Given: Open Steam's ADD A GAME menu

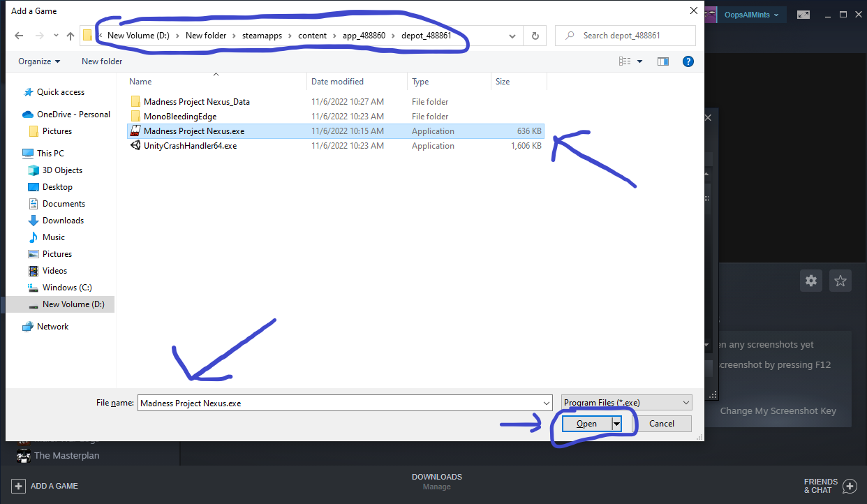Looking at the screenshot, I should pos(45,486).
